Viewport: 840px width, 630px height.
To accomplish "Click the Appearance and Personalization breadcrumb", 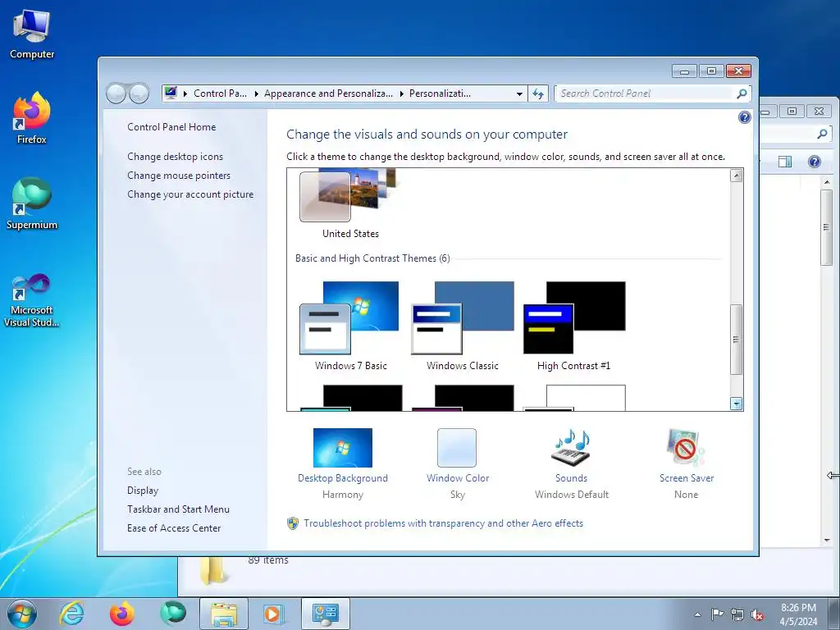I will tap(328, 94).
